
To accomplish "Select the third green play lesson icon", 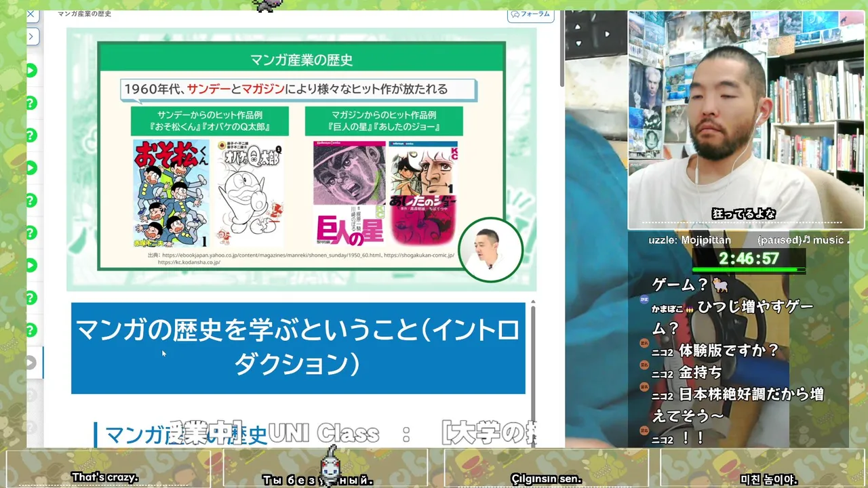I will pos(31,265).
